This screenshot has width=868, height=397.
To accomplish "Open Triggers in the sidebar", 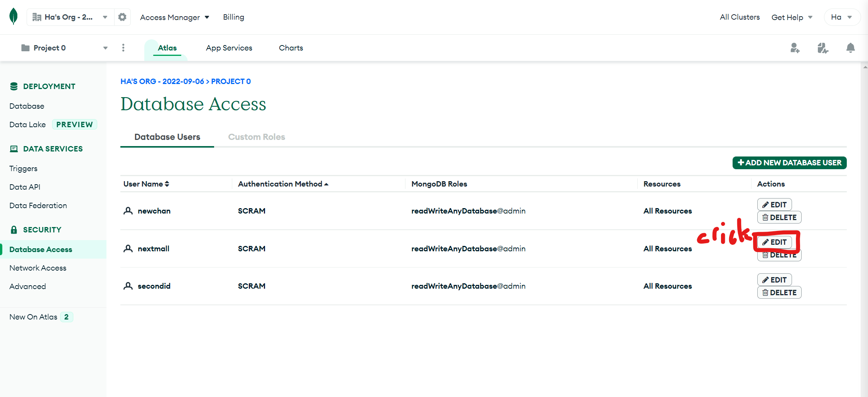I will click(23, 168).
